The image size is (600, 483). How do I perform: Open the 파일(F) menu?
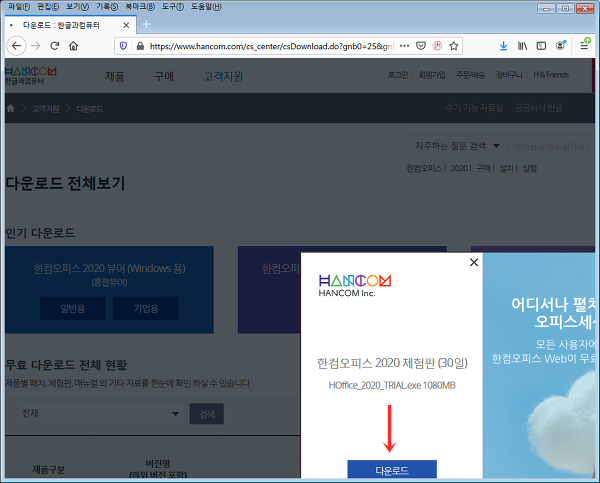[19, 7]
